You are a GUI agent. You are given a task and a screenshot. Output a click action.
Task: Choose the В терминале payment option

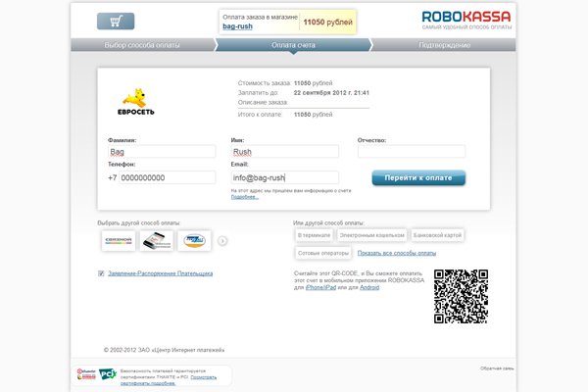(314, 235)
